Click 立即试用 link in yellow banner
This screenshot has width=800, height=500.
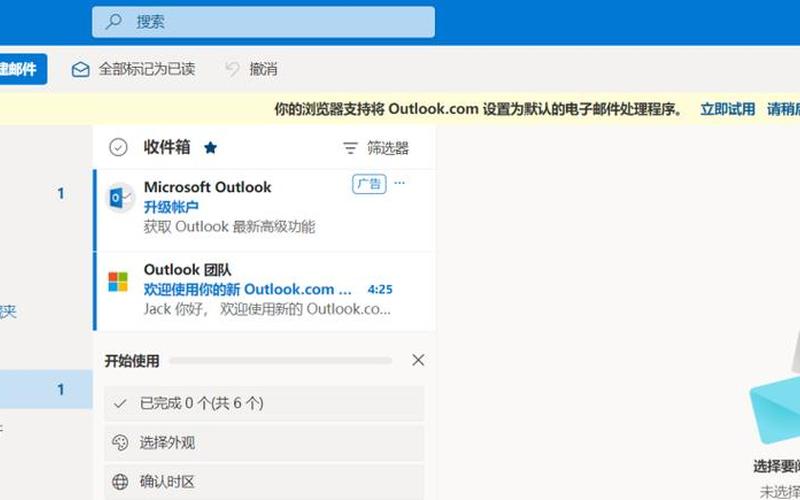point(727,109)
